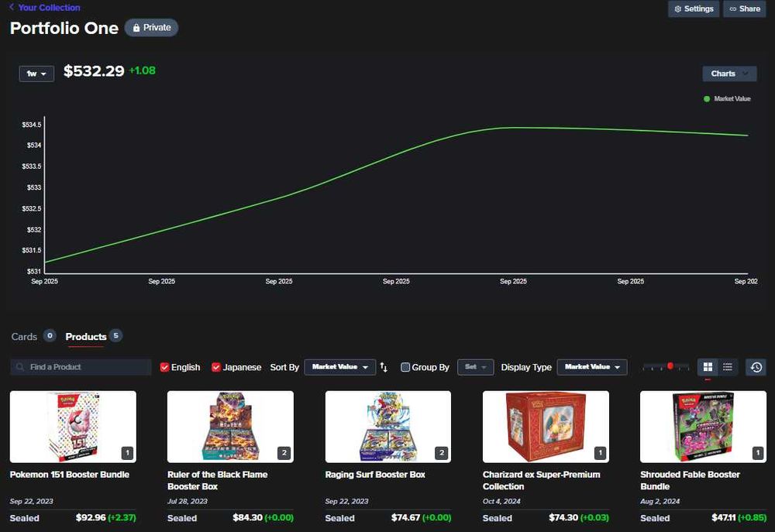
Task: Click the Portfolio One heading
Action: pyautogui.click(x=64, y=28)
